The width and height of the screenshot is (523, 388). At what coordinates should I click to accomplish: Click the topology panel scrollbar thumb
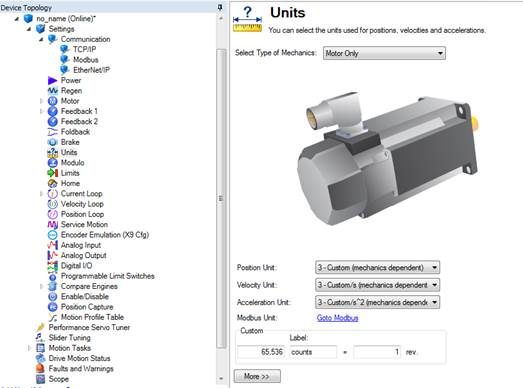(x=221, y=199)
